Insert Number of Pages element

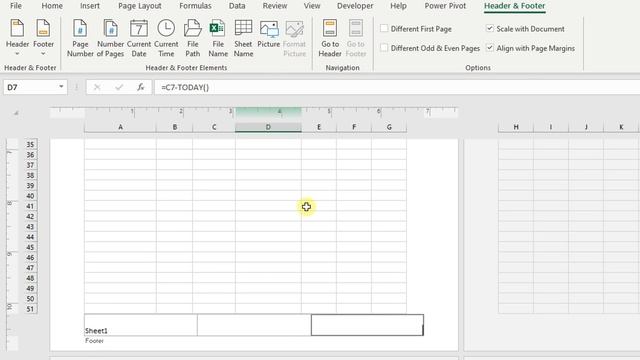[110, 39]
